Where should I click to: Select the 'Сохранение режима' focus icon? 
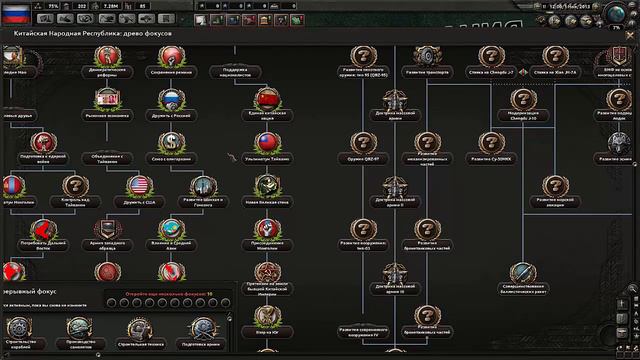point(171,57)
